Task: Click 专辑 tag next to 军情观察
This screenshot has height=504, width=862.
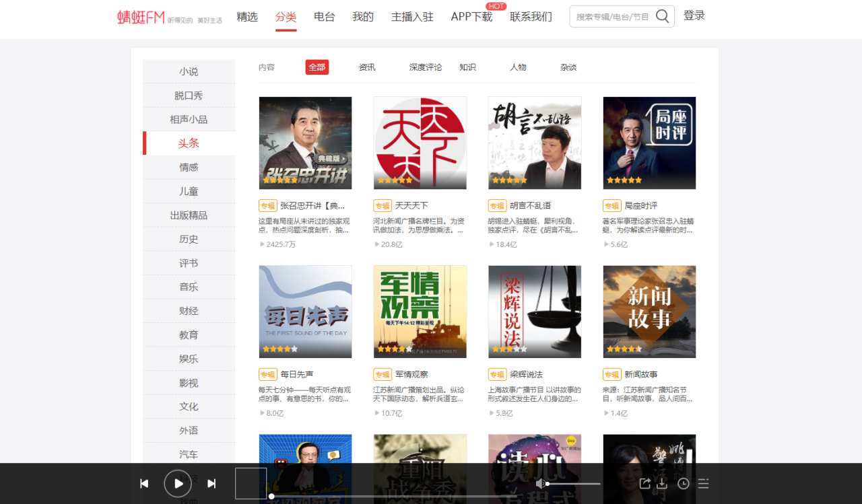Action: (383, 374)
